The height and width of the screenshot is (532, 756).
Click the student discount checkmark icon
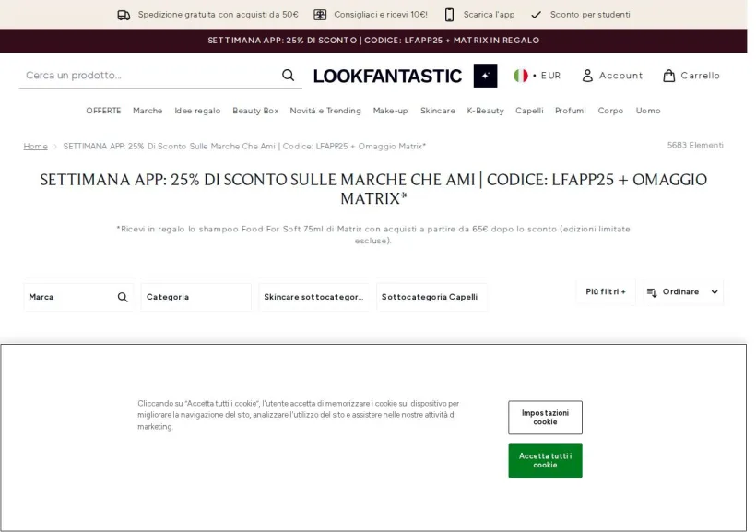coord(536,15)
